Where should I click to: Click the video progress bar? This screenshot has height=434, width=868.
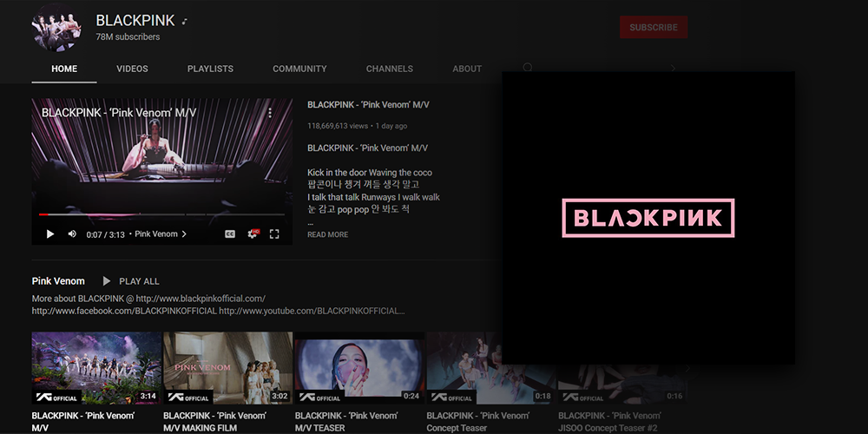point(161,214)
